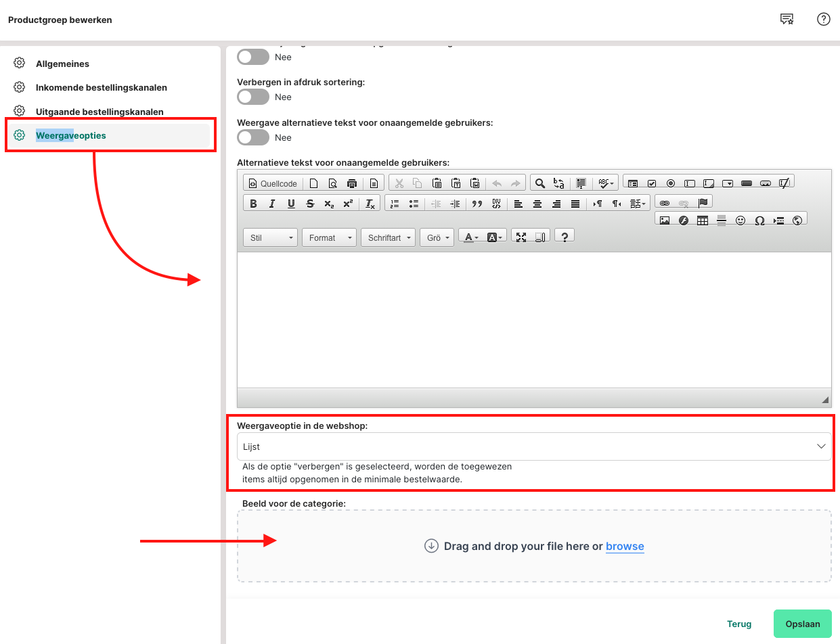Maximize the text editor

click(521, 237)
